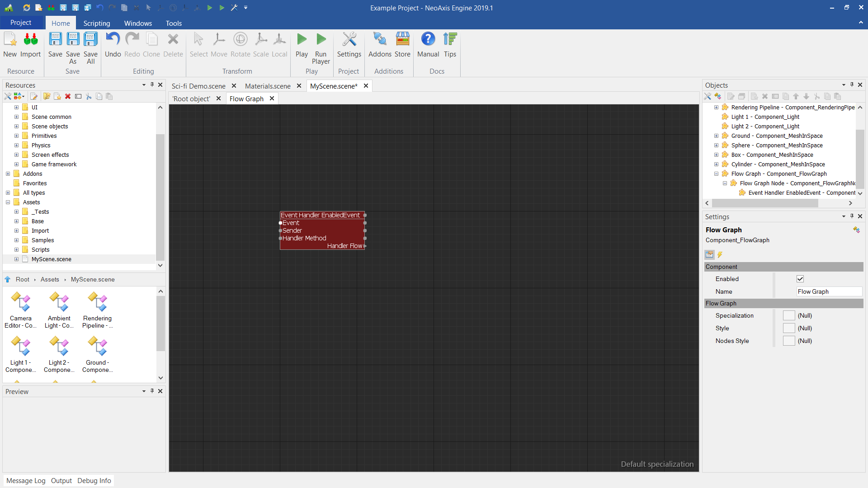Click the Undo icon
The height and width of the screenshot is (488, 868).
tap(113, 40)
